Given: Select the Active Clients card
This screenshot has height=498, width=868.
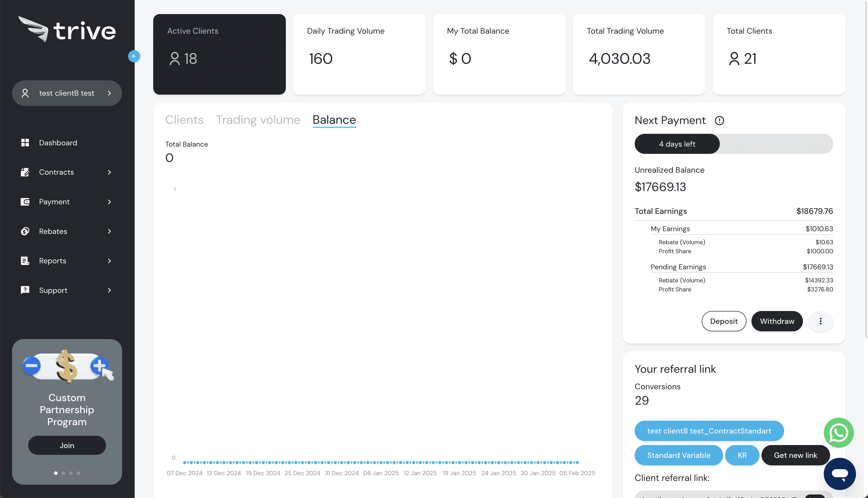Looking at the screenshot, I should click(x=219, y=54).
